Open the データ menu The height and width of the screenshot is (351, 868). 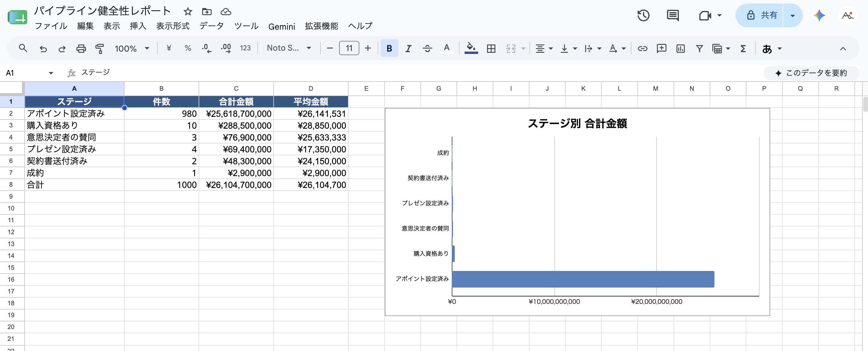[211, 26]
